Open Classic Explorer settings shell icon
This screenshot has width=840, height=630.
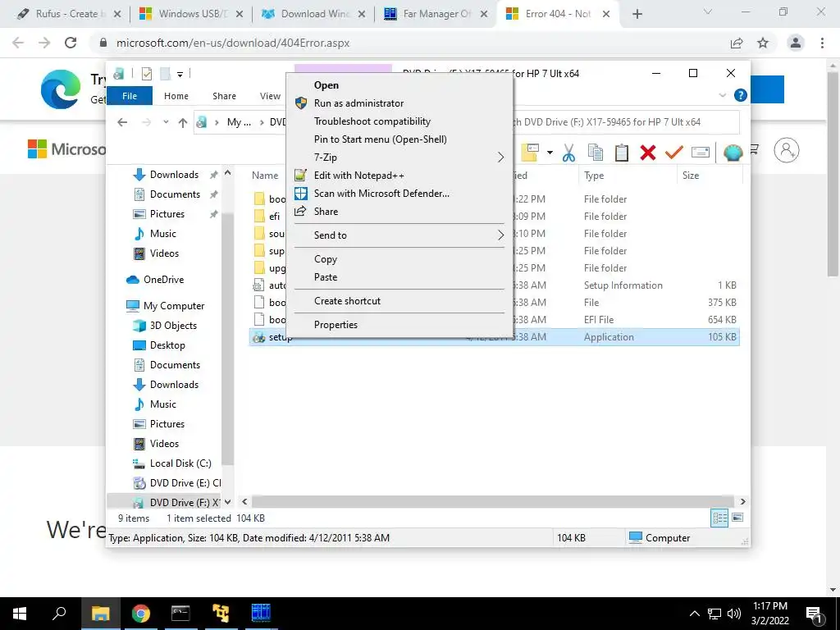point(733,153)
